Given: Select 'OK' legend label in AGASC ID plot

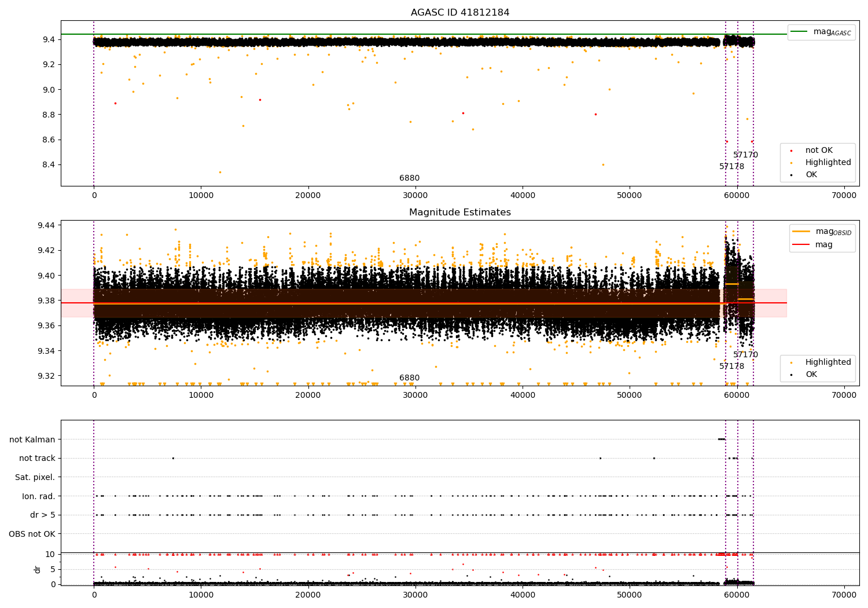Looking at the screenshot, I should 811,175.
